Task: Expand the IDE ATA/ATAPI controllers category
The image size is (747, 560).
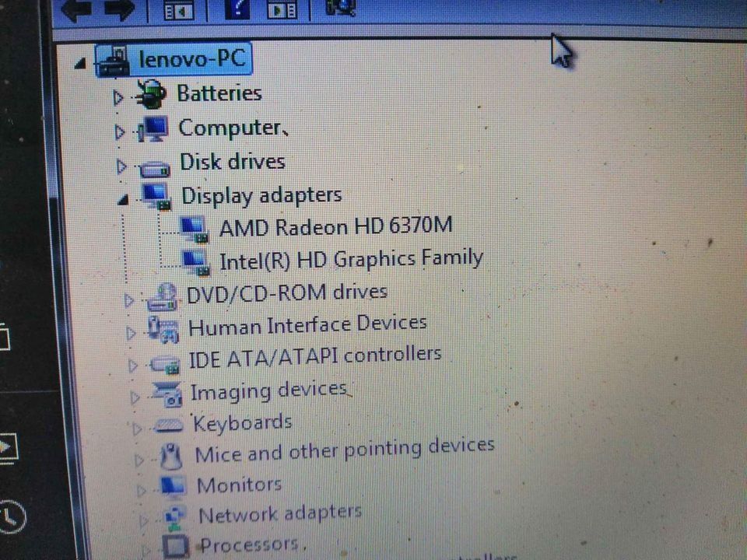Action: tap(132, 366)
